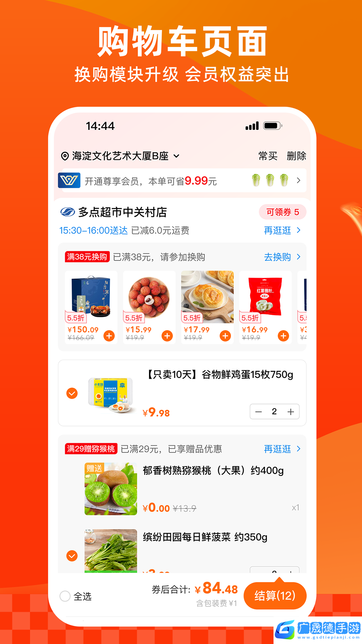
Task: Uncheck the 谷物鲜鸡蛋 item checkbox
Action: tap(72, 393)
